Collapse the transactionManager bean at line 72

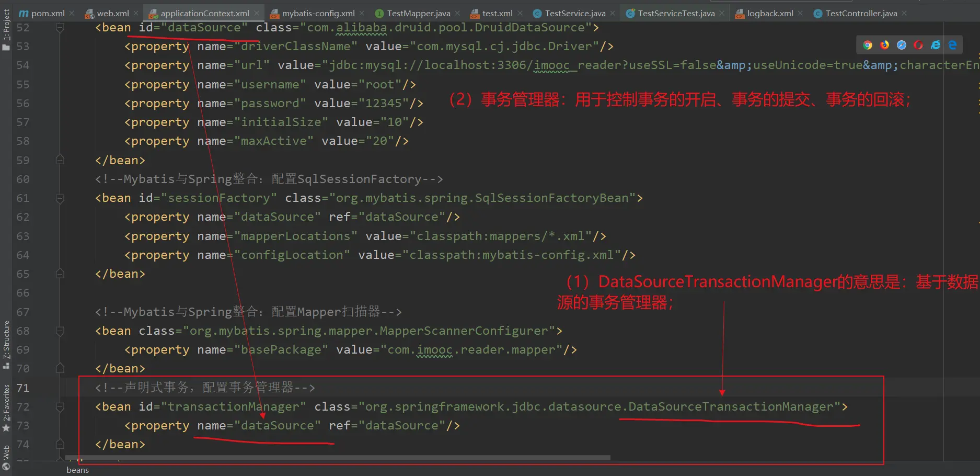click(x=60, y=406)
